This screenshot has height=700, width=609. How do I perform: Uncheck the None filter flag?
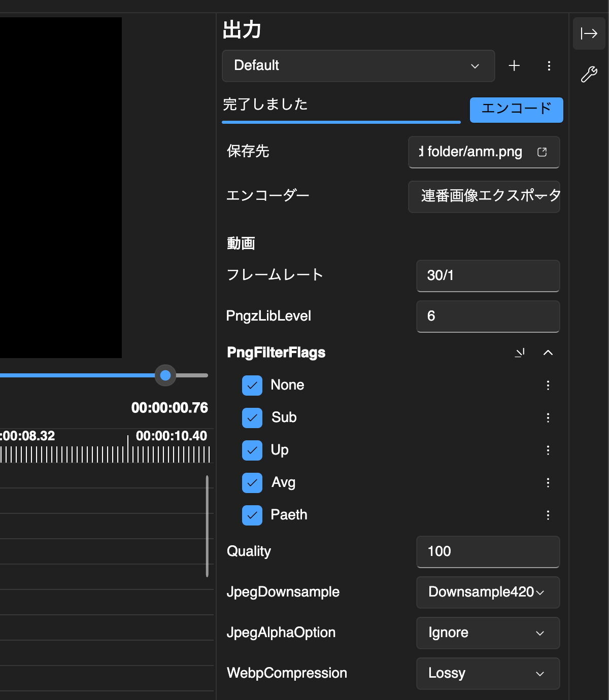(x=252, y=386)
